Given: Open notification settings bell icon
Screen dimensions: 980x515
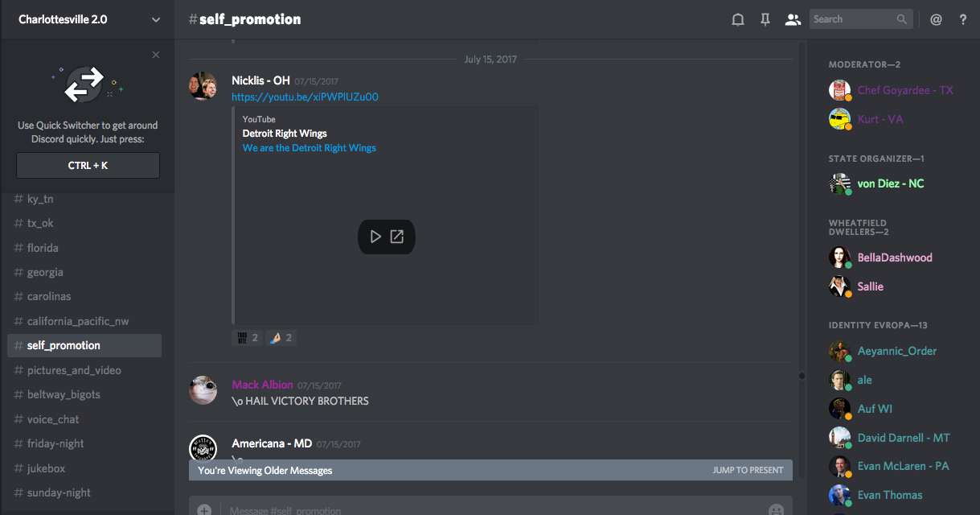Looking at the screenshot, I should (737, 20).
